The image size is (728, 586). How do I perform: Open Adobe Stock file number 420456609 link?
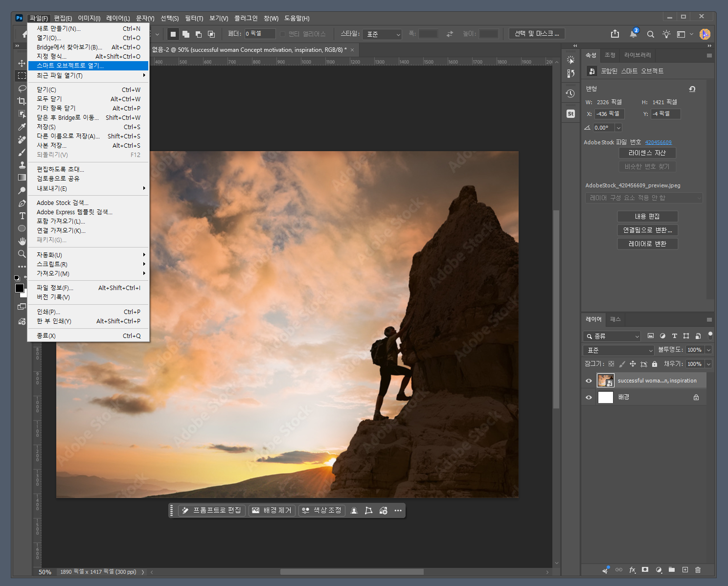(658, 142)
